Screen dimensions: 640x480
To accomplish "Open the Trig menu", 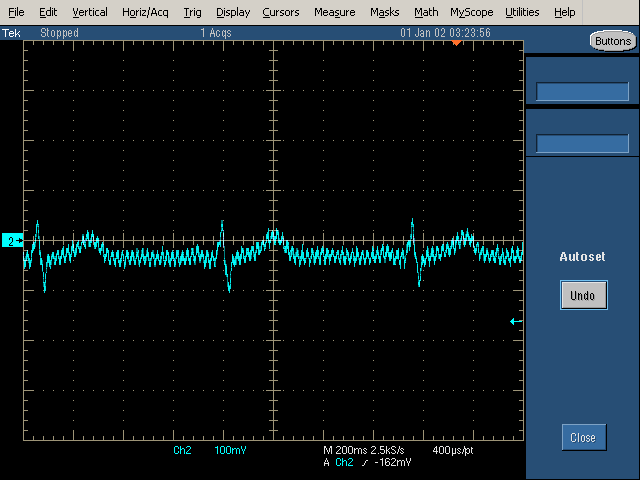I will 192,12.
